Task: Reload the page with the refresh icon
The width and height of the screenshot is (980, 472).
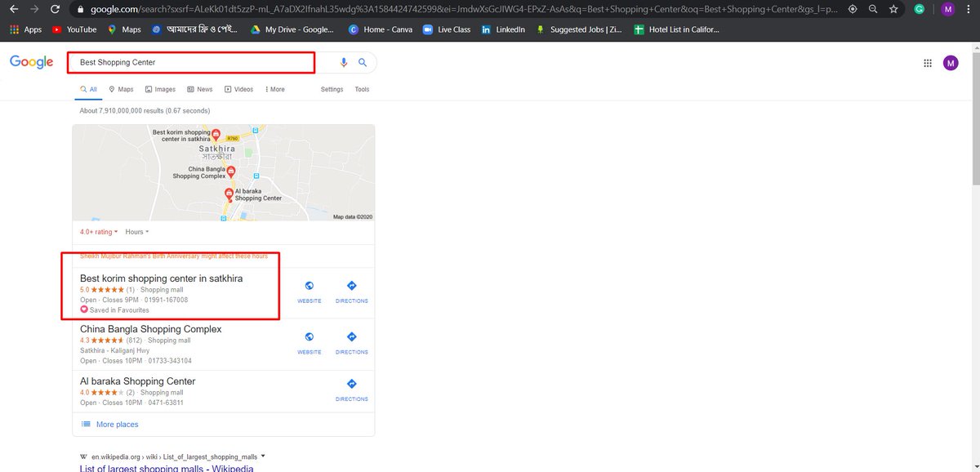Action: click(55, 9)
